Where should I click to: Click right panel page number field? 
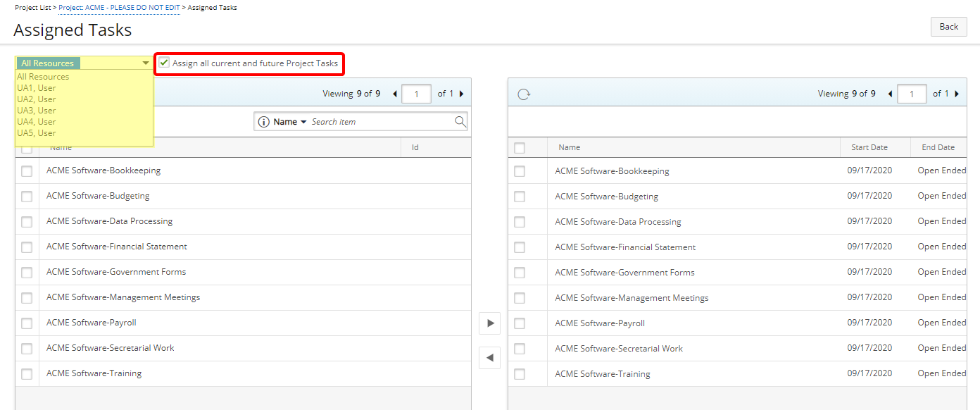pyautogui.click(x=912, y=94)
